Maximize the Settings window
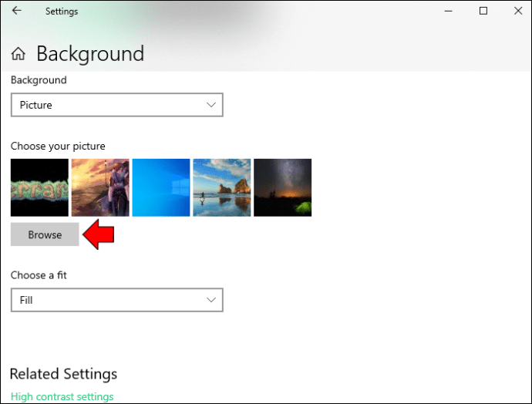The width and height of the screenshot is (532, 404). point(483,11)
